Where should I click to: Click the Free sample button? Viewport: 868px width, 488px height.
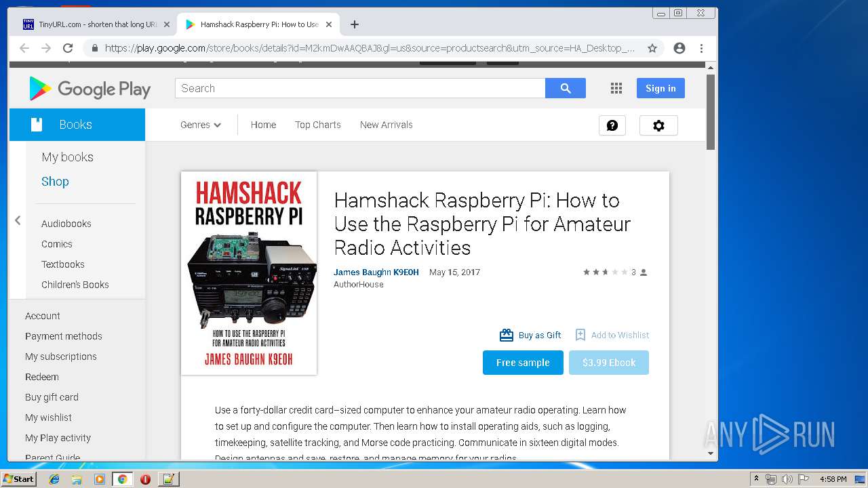(523, 363)
